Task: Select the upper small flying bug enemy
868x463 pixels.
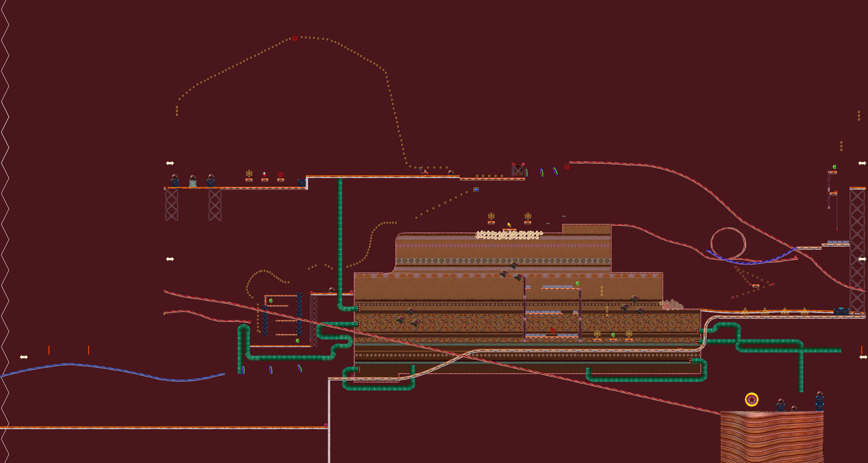Action: (x=564, y=216)
